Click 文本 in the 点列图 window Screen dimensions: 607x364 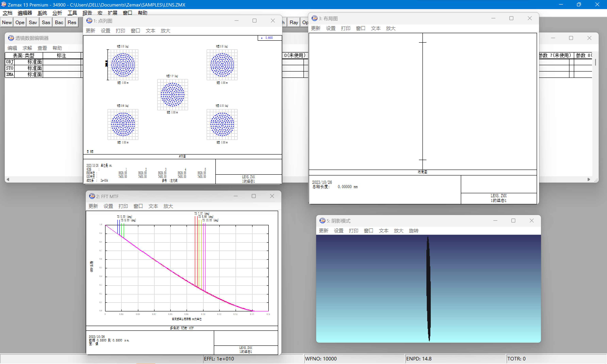coord(150,31)
